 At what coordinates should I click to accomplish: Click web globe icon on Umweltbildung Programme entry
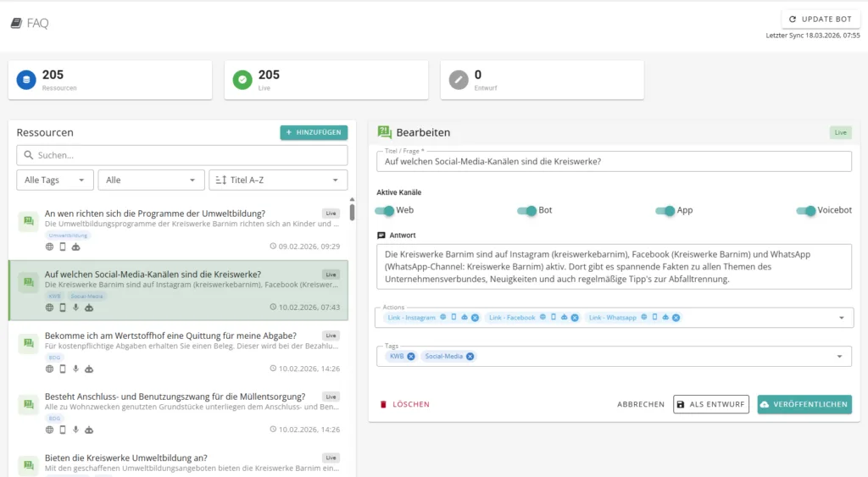49,247
